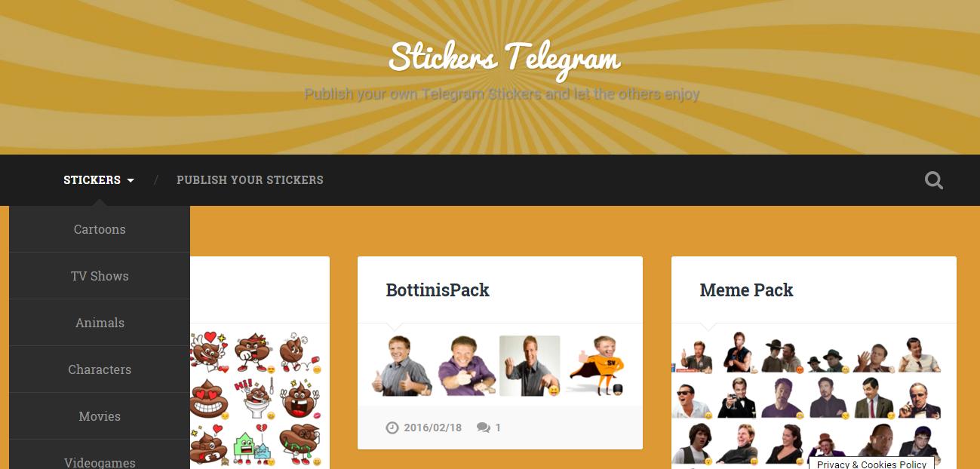Select TV Shows from the Stickers menu

(x=100, y=276)
